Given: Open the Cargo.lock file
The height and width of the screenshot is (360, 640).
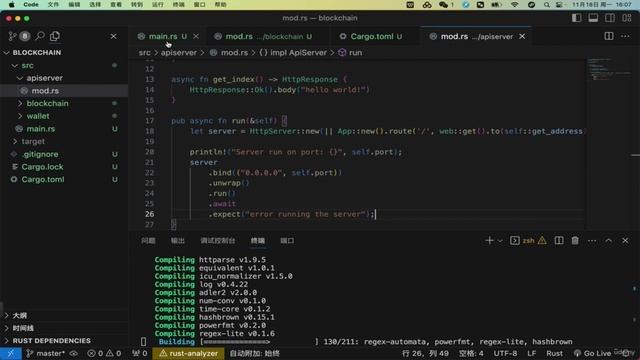Looking at the screenshot, I should [x=64, y=167].
